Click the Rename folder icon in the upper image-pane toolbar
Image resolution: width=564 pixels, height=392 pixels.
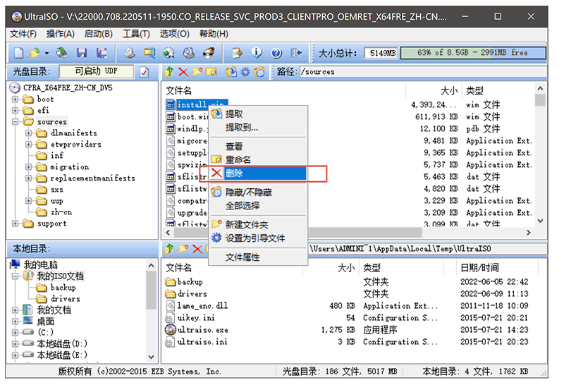point(211,72)
